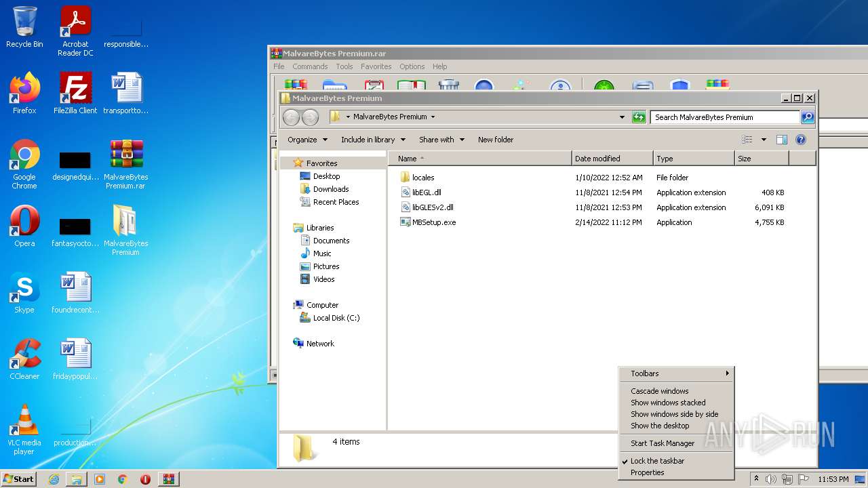This screenshot has width=868, height=488.
Task: Click the Action Center flag tray icon
Action: click(804, 479)
